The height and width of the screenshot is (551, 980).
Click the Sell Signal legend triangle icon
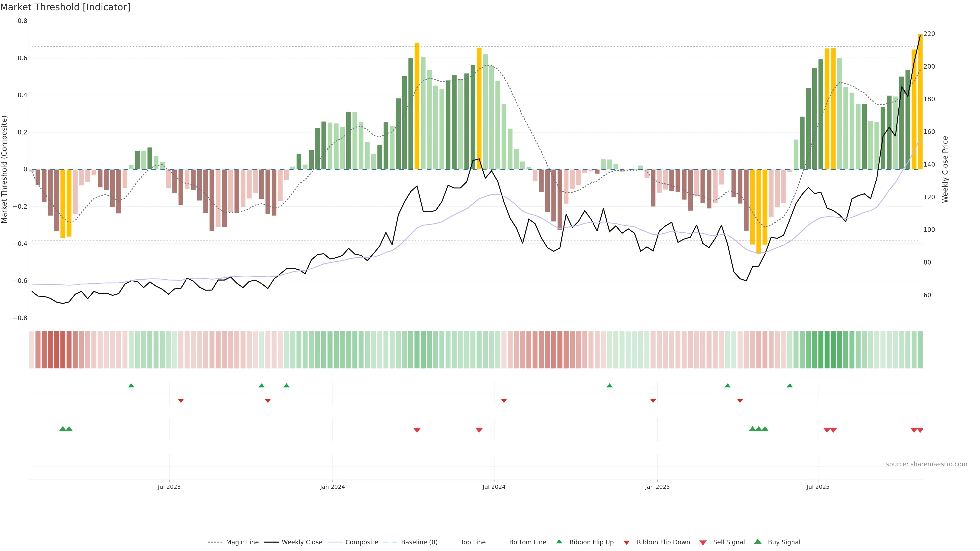pos(703,543)
